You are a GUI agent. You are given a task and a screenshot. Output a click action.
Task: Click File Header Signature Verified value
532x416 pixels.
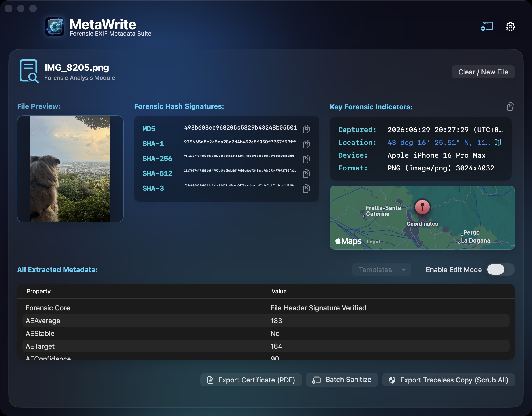[x=318, y=308]
